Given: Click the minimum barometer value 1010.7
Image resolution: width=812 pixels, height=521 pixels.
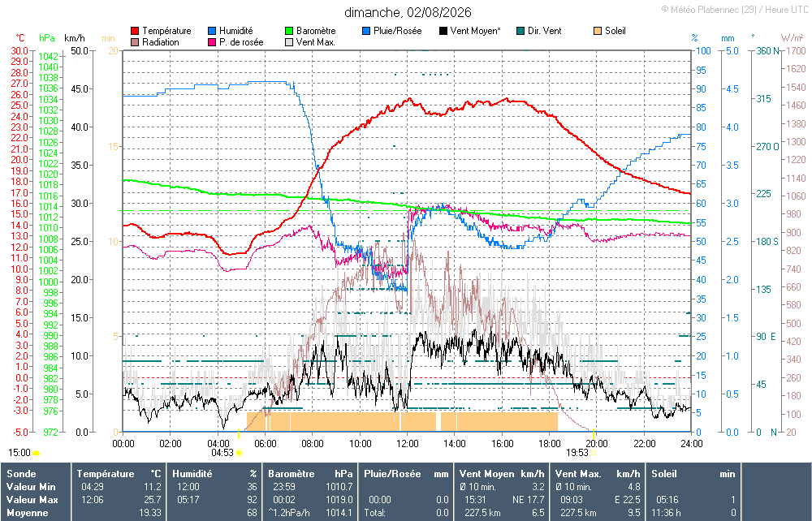Looking at the screenshot, I should [x=339, y=487].
